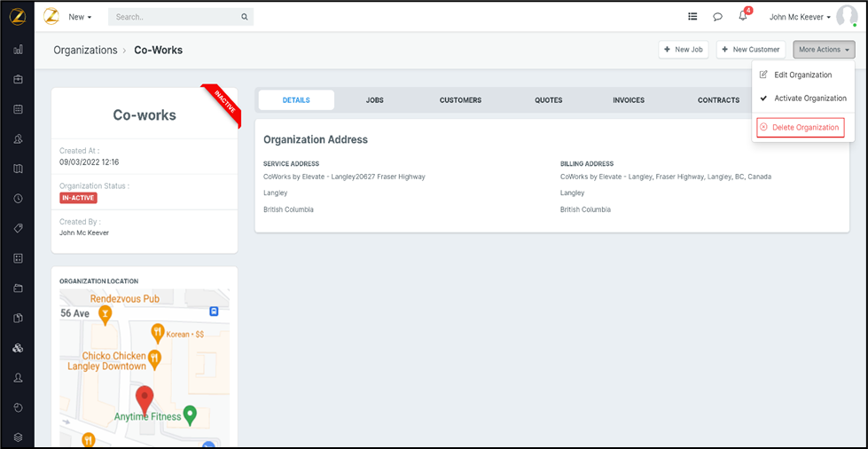
Task: Open the calendar icon in the sidebar
Action: click(18, 109)
